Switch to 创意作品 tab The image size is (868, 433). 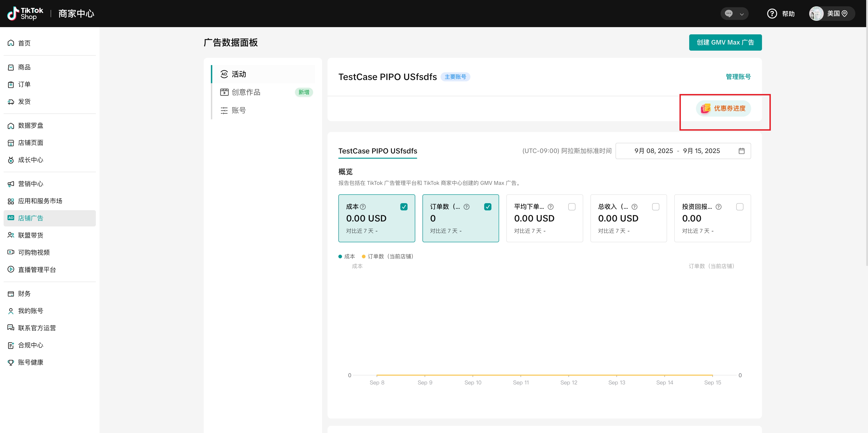pos(246,92)
